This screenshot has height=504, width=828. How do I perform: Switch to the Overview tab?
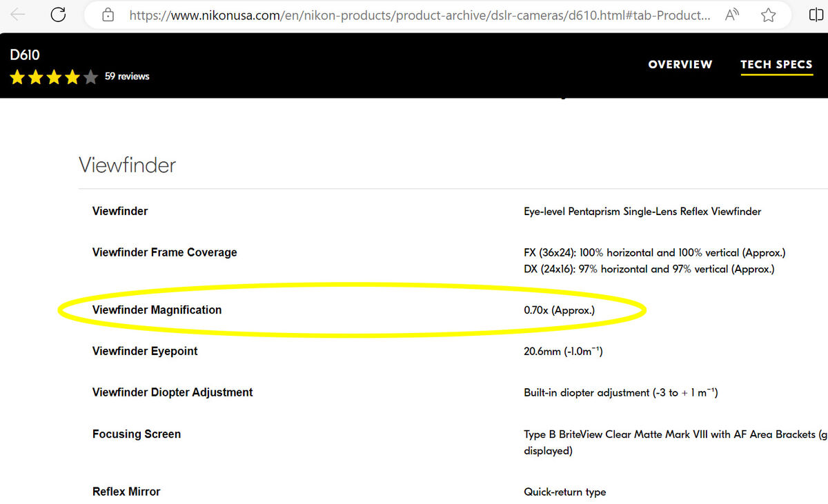tap(680, 64)
